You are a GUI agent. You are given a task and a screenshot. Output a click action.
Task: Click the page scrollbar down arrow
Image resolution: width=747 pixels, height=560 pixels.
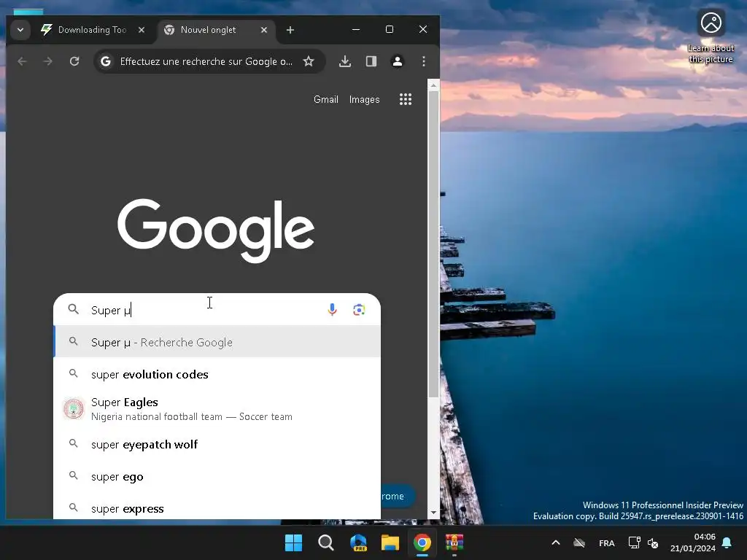[433, 513]
